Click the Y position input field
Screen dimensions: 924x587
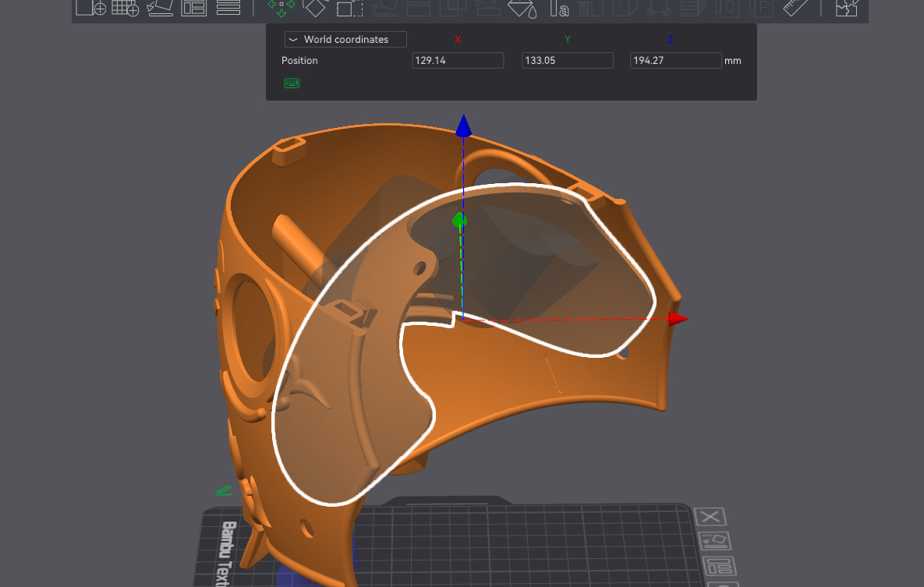coord(567,61)
